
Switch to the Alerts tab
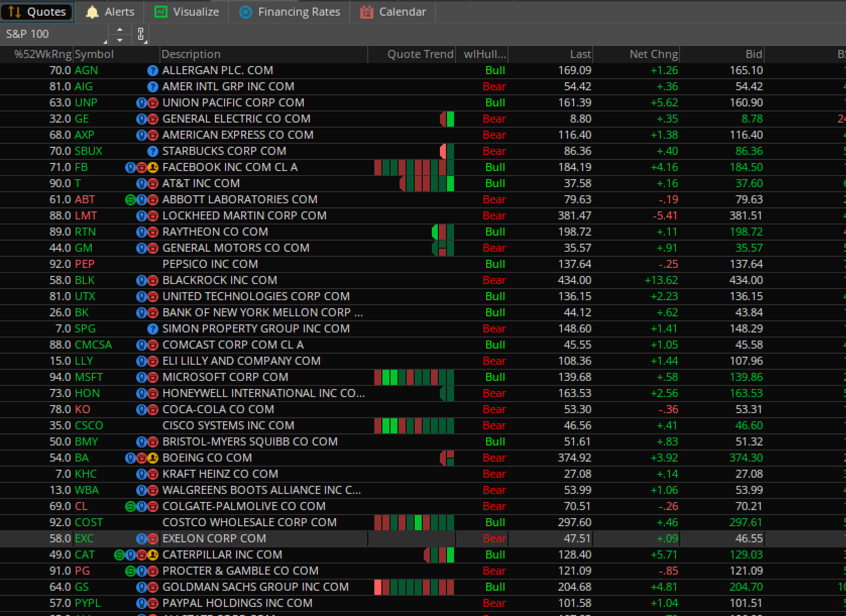tap(110, 12)
